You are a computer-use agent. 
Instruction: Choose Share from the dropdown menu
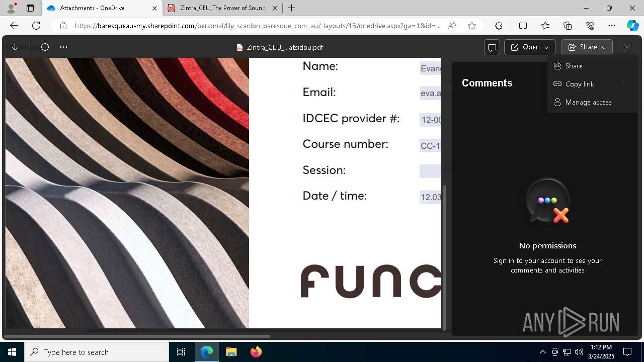coord(592,66)
